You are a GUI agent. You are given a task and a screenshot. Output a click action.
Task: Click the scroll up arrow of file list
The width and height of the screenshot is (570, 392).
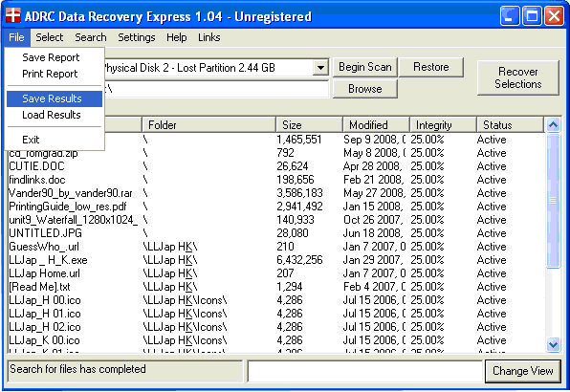click(553, 125)
